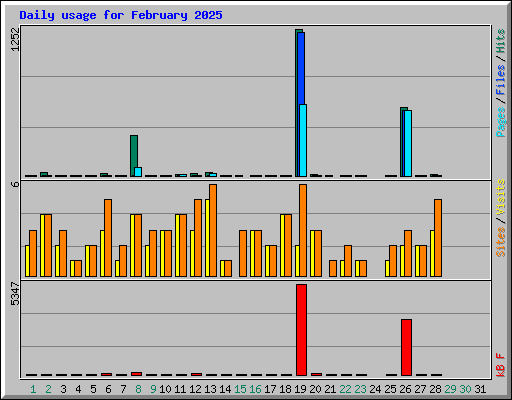
Task: Click day 15 axis label
Action: coord(240,389)
